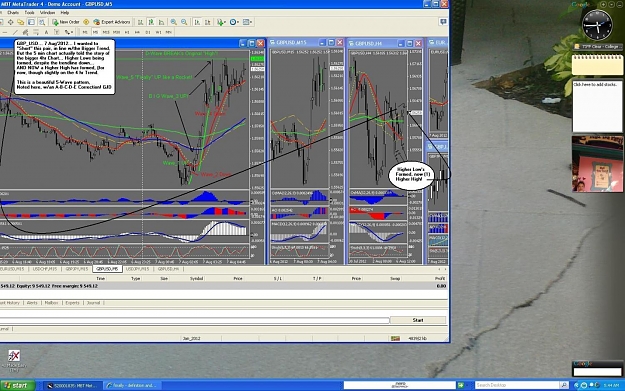Open the Tools menu

pos(29,12)
